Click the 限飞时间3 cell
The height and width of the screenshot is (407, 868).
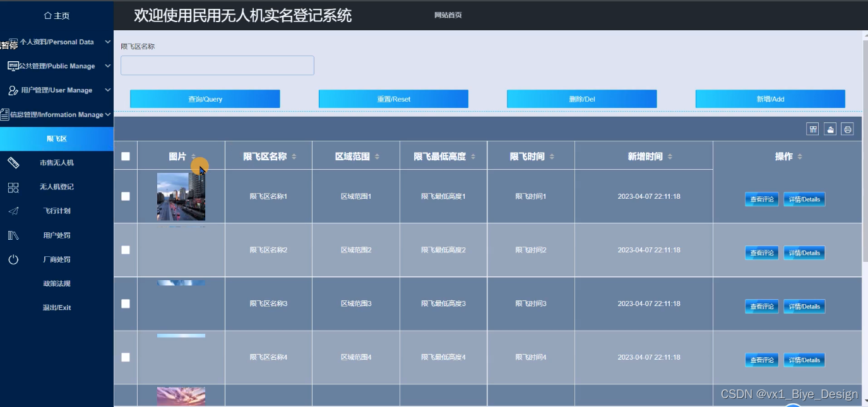coord(531,304)
